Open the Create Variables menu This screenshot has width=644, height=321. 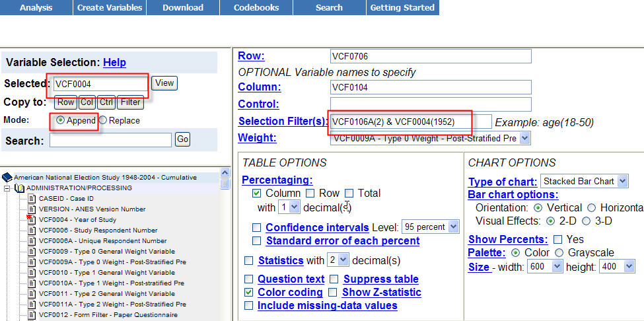110,8
